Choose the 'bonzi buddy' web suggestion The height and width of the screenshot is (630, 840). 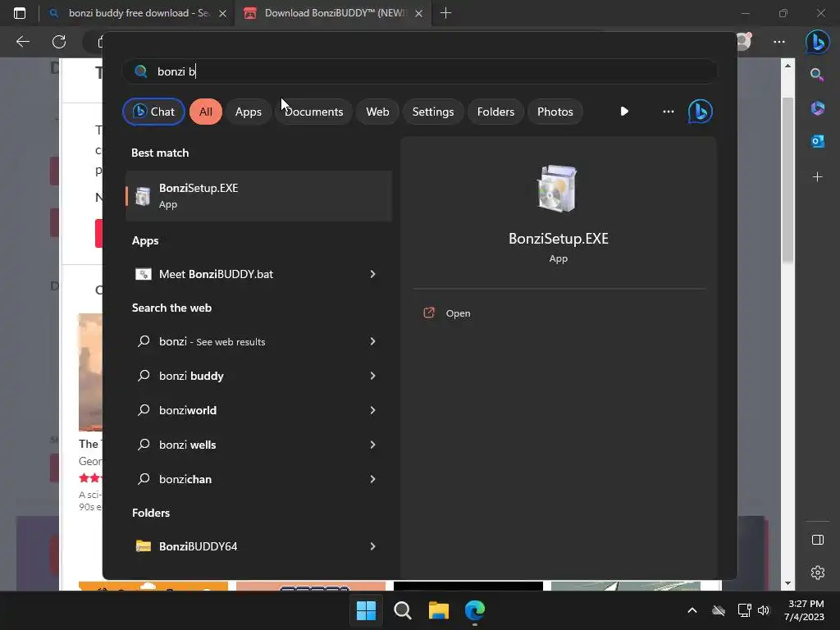(x=246, y=376)
